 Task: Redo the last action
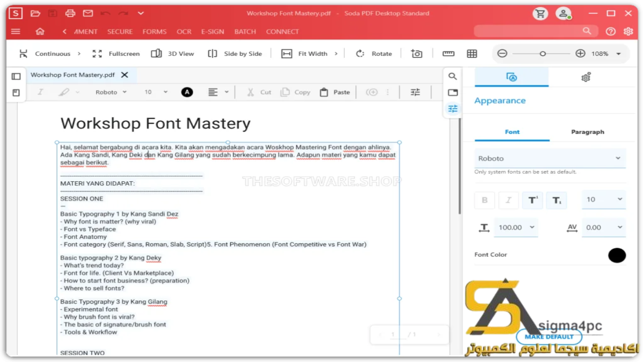click(123, 13)
